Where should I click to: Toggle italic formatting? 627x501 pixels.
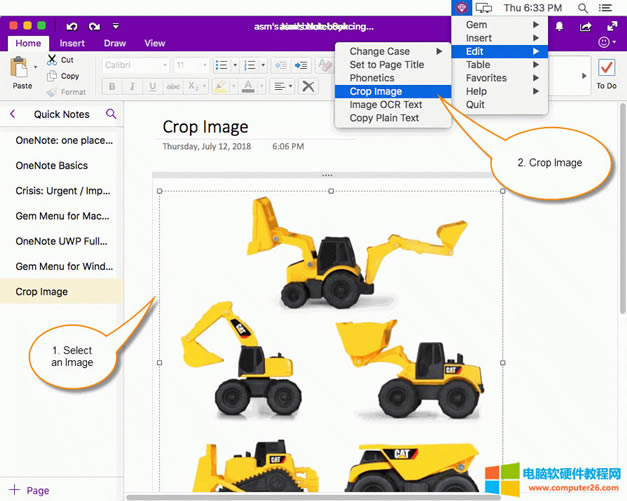tap(128, 86)
